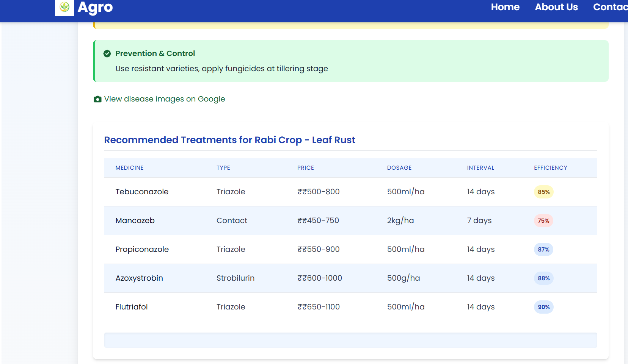Image resolution: width=628 pixels, height=364 pixels.
Task: Click the EFFICIENCY column header
Action: [551, 168]
